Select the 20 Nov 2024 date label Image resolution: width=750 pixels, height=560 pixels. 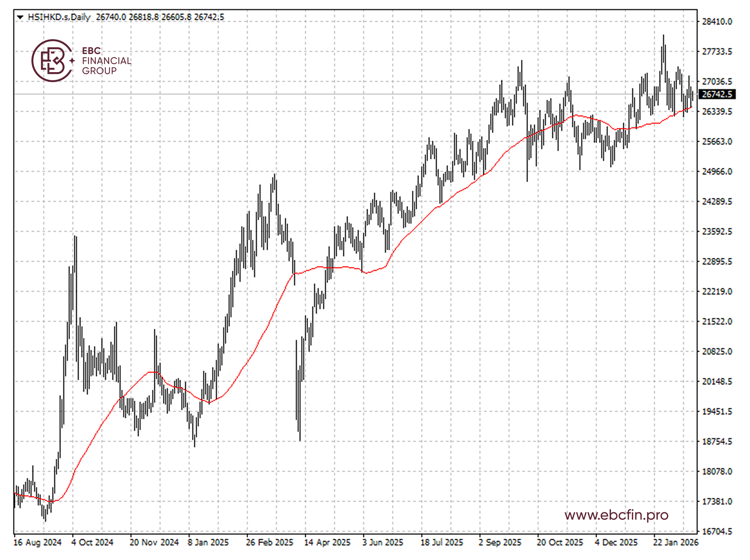tap(154, 542)
